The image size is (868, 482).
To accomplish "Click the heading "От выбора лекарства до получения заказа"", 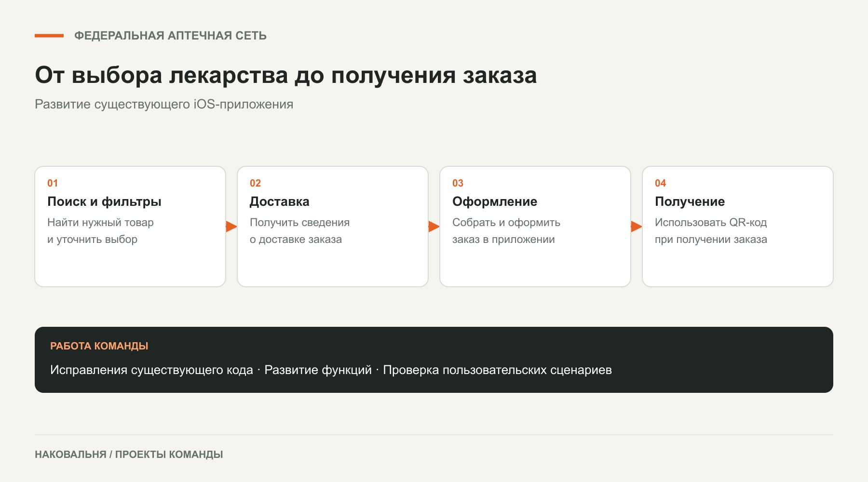I will click(x=285, y=75).
